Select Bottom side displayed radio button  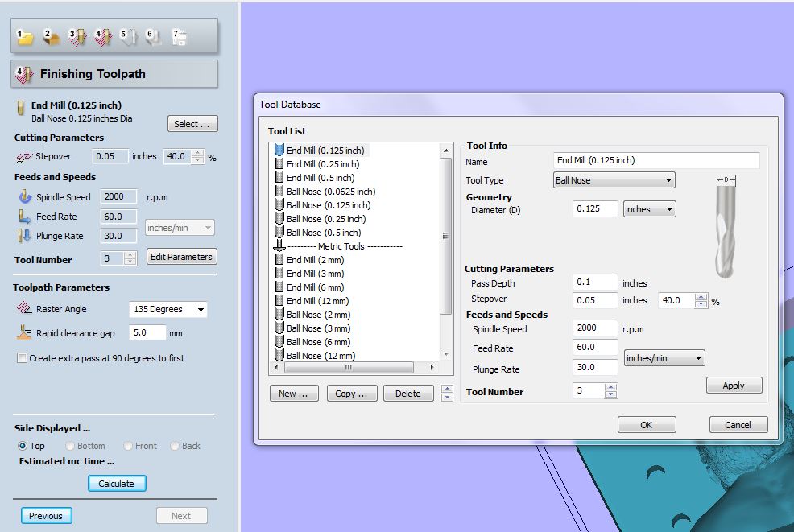70,446
